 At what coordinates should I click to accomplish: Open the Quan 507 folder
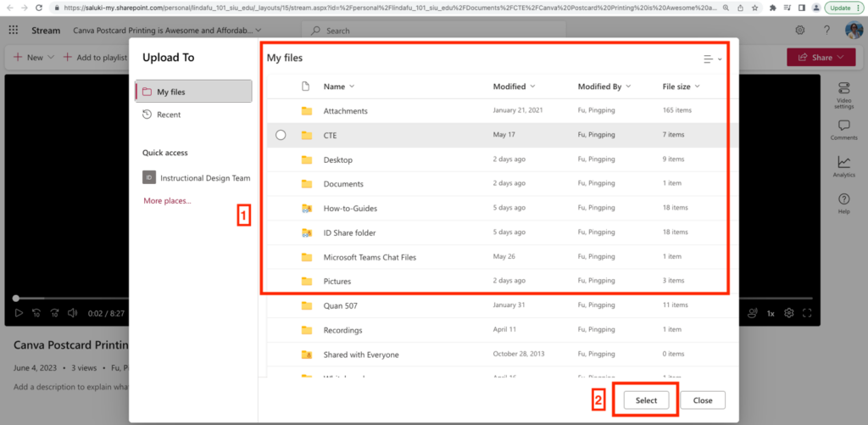click(x=341, y=305)
